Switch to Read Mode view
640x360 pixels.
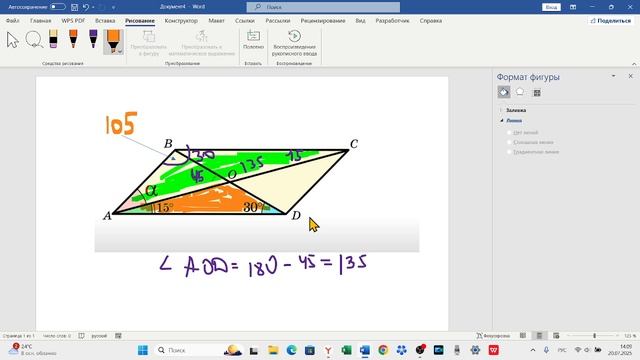pyautogui.click(x=523, y=336)
